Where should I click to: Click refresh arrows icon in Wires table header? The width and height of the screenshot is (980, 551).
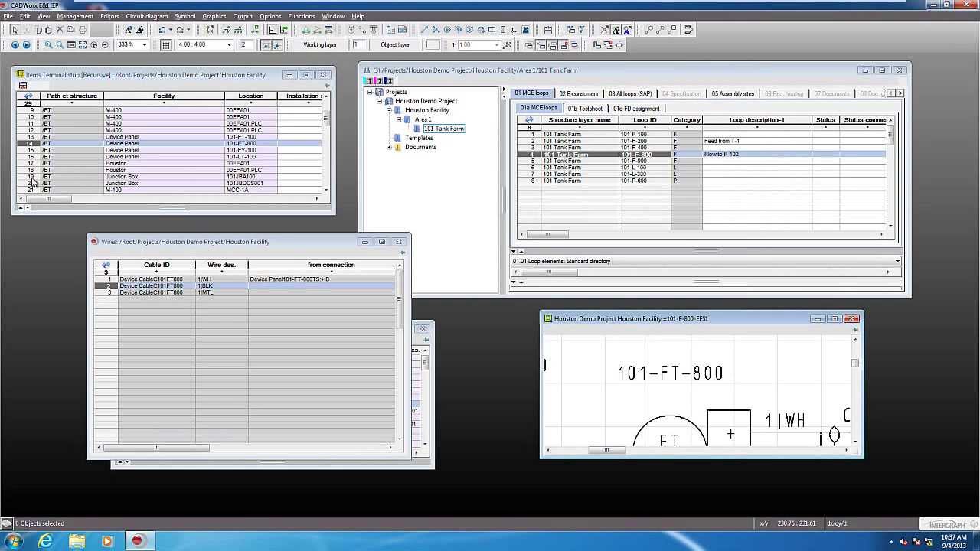click(x=106, y=265)
